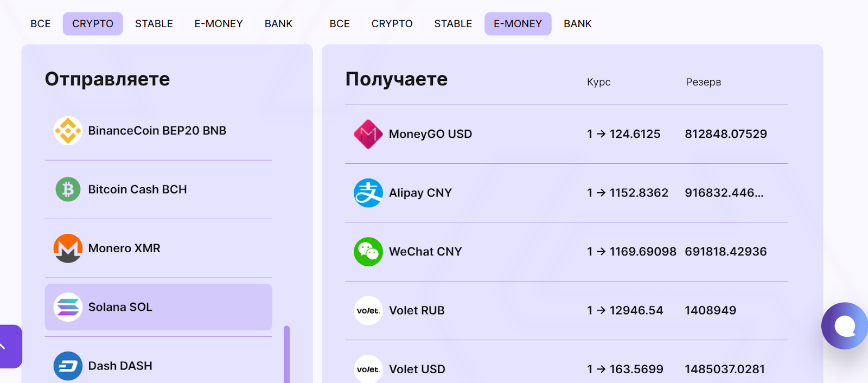Click the Bitcoin Cash green logo
The width and height of the screenshot is (868, 383).
[68, 189]
